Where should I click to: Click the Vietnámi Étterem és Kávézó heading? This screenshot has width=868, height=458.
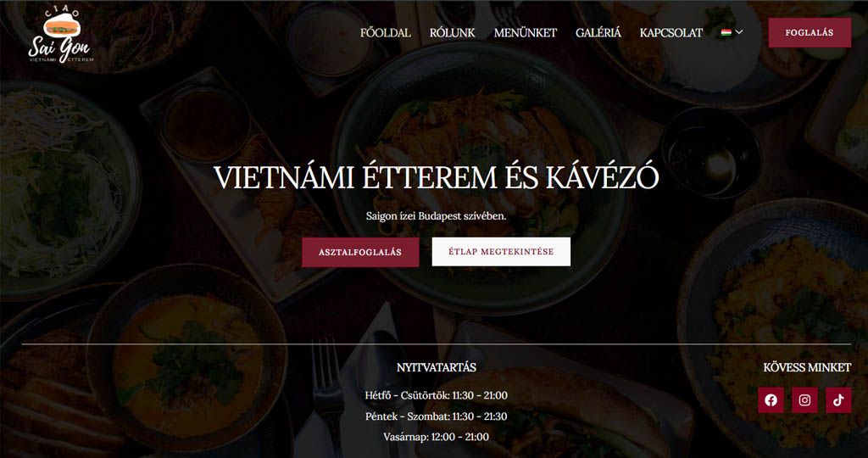click(437, 178)
